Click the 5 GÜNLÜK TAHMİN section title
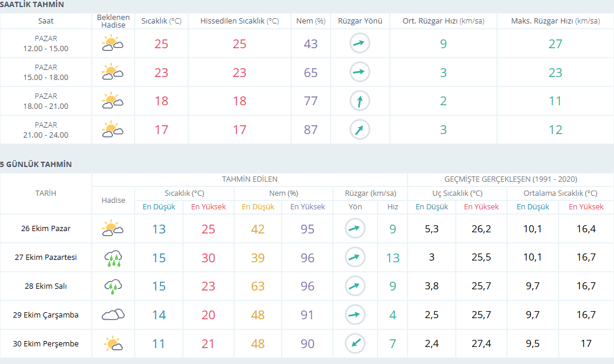 pos(36,164)
